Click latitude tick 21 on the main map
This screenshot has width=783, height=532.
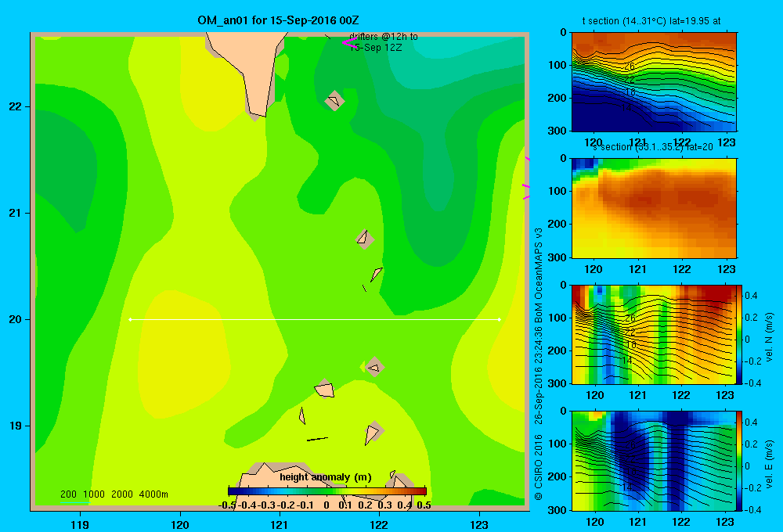16,213
